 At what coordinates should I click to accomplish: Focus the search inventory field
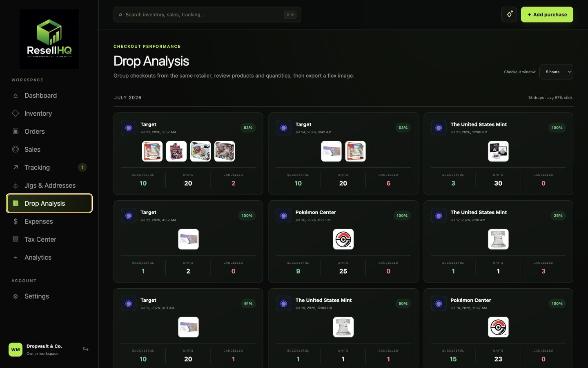[207, 15]
